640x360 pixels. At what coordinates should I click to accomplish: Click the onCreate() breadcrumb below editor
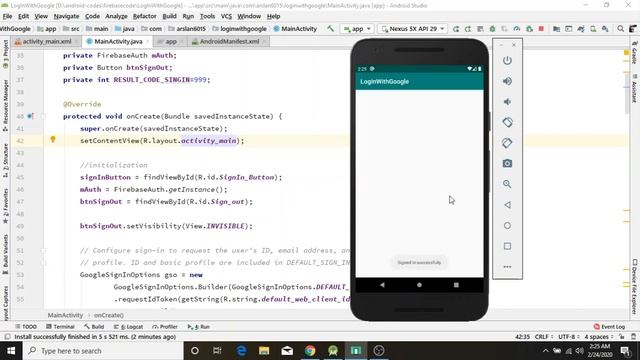click(109, 315)
